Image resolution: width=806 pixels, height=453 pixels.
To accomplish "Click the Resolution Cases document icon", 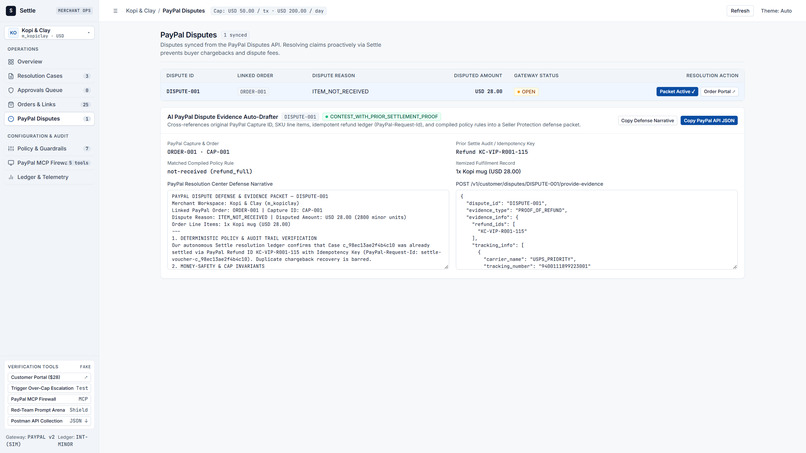I will pos(11,76).
